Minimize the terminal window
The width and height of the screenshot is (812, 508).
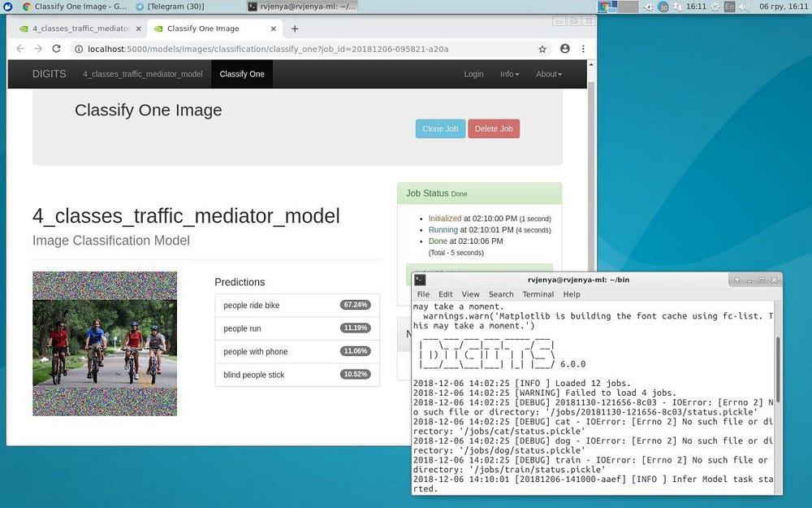click(x=749, y=280)
